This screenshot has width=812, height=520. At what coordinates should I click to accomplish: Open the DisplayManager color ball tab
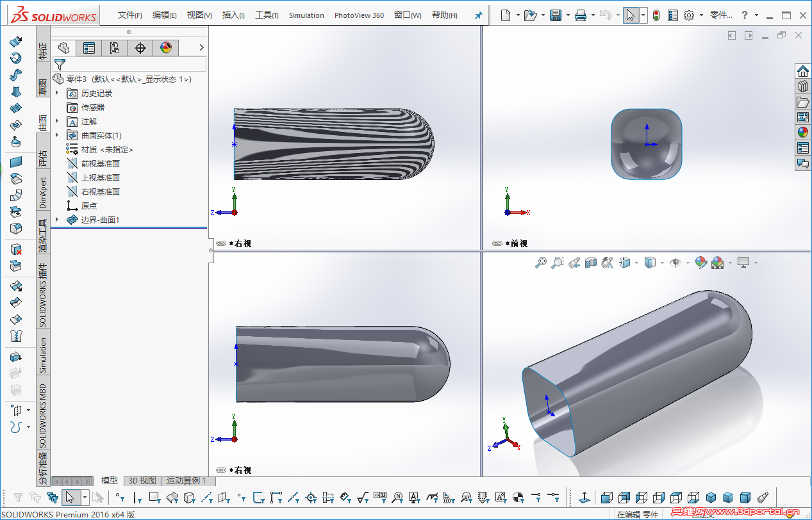[166, 47]
